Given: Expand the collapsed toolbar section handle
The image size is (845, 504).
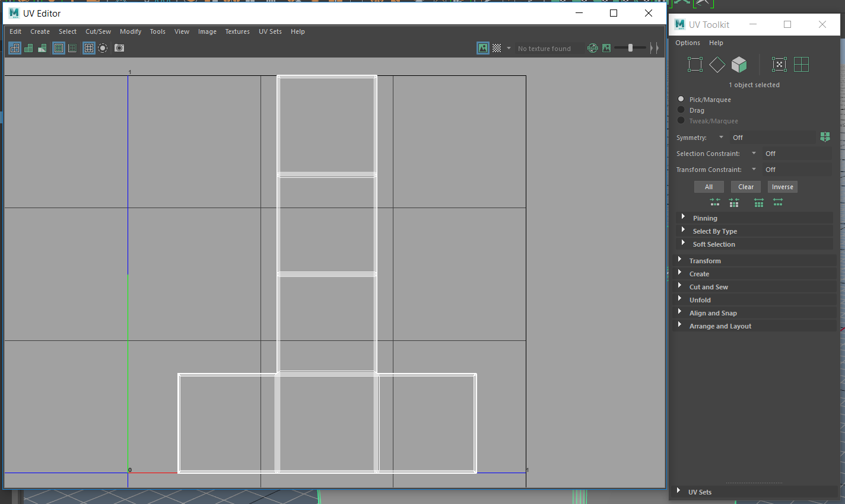Looking at the screenshot, I should (654, 48).
